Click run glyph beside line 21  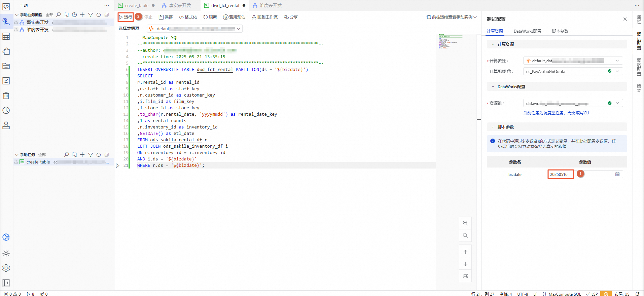pos(117,165)
